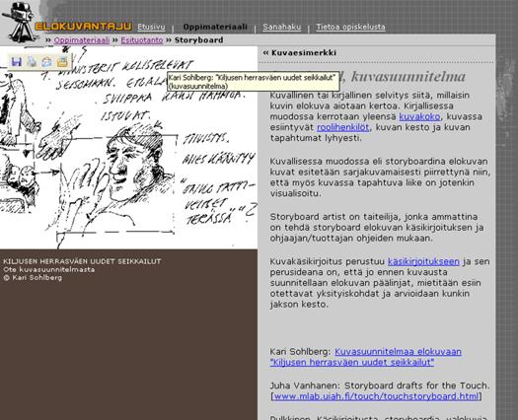Screen dimensions: 518x420
Task: Go to Esituotanto in the breadcrumb
Action: (x=142, y=40)
